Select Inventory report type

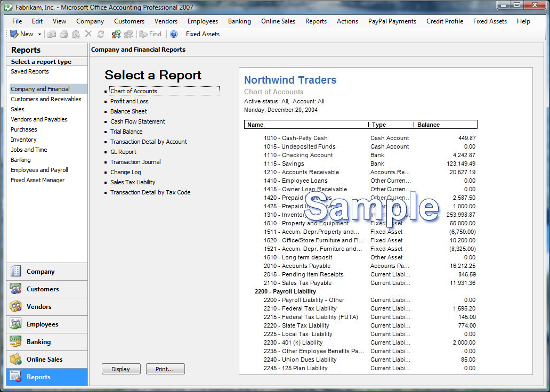pyautogui.click(x=23, y=140)
